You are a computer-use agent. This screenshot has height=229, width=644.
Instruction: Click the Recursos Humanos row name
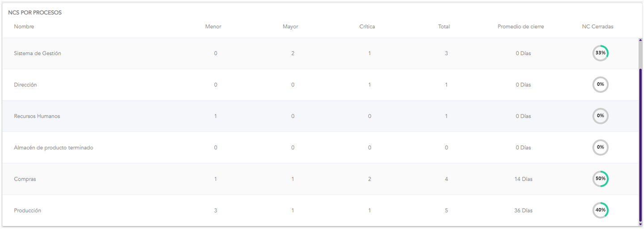tap(37, 116)
